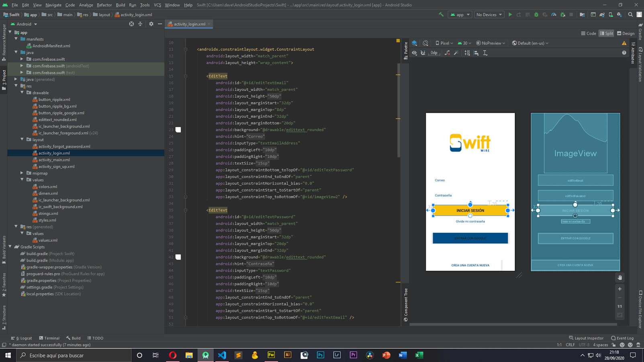Toggle orientation for preview icon
This screenshot has height=362, width=644.
point(425,43)
